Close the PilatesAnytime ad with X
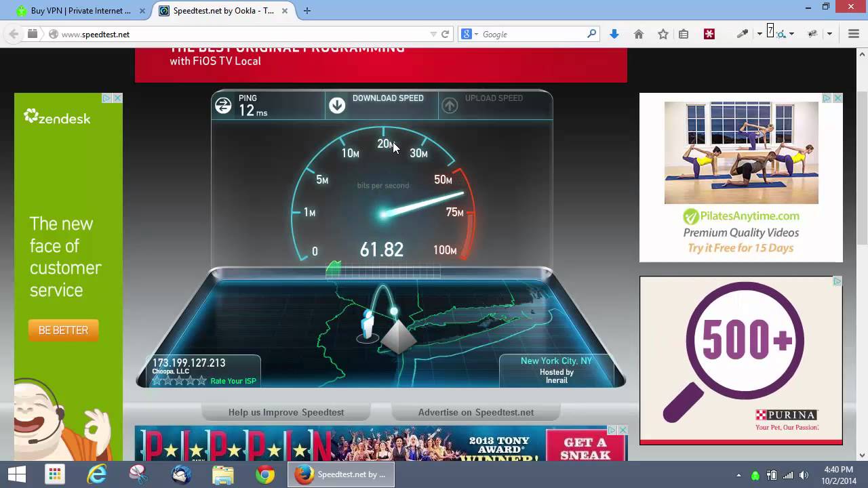Viewport: 868px width, 488px height. (x=837, y=98)
